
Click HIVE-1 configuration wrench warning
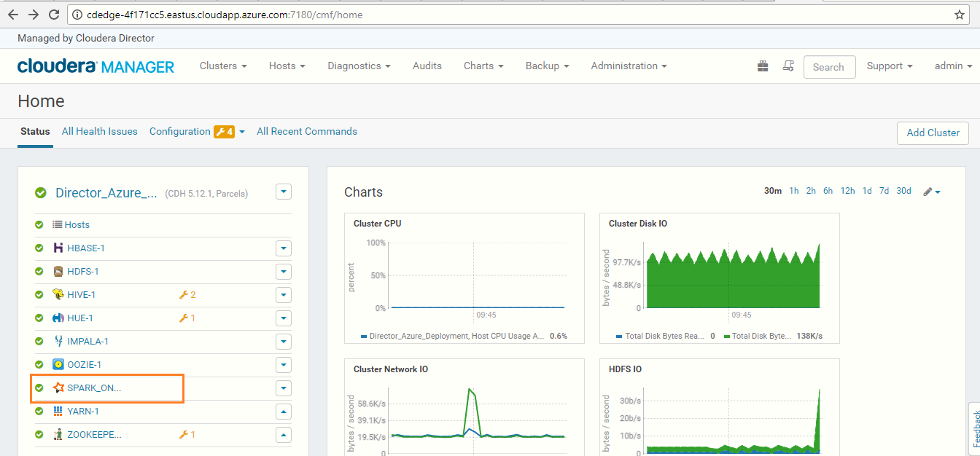(187, 295)
